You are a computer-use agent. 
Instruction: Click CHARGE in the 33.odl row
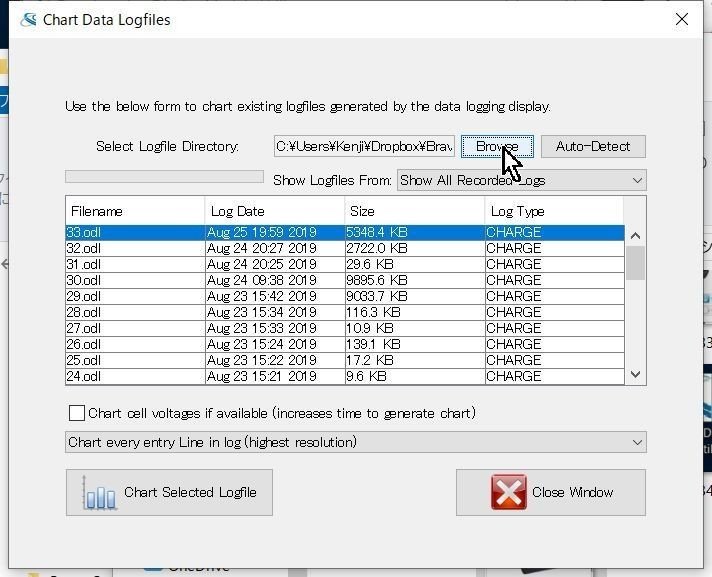[x=514, y=232]
